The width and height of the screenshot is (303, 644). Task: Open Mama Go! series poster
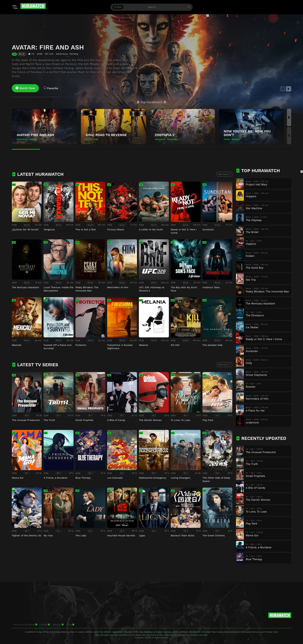[x=27, y=450]
